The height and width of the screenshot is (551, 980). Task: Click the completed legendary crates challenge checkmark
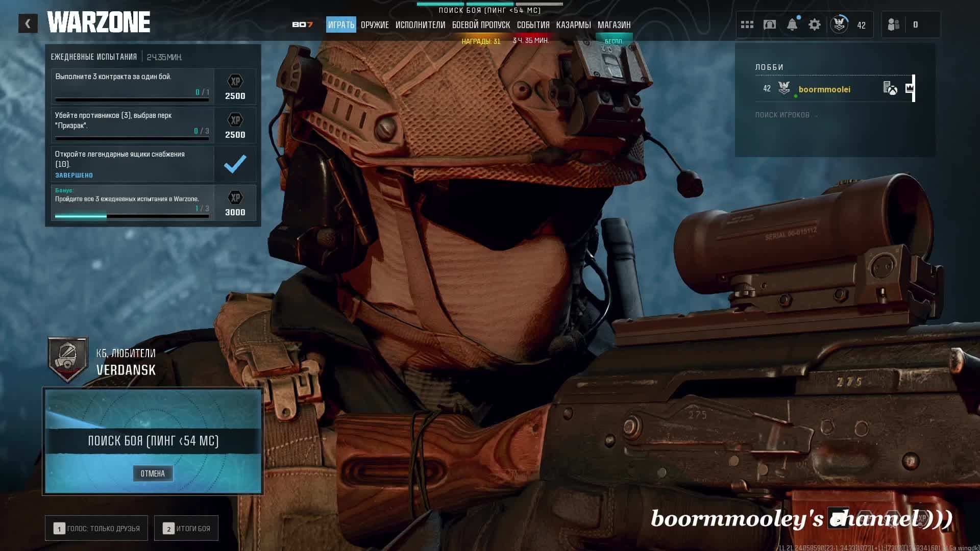235,164
